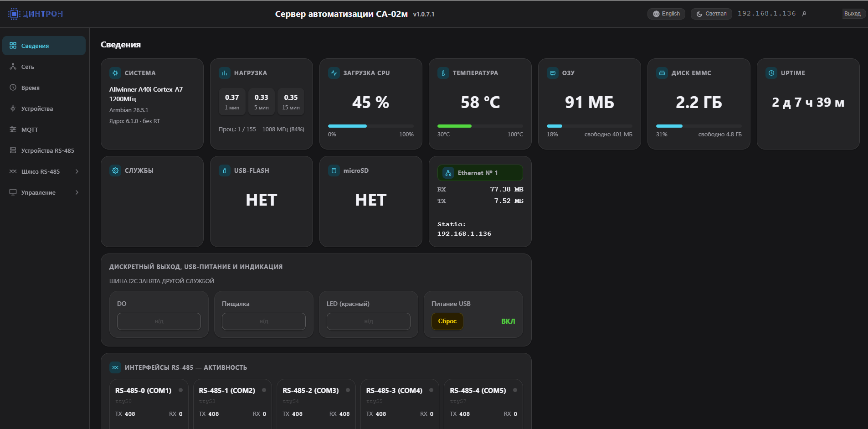Click the RX 77.38 МБ value
This screenshot has height=429, width=868.
coord(507,189)
